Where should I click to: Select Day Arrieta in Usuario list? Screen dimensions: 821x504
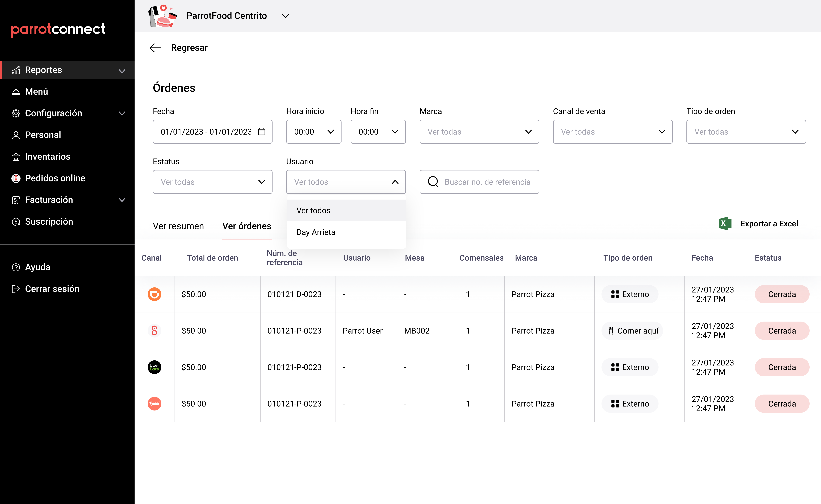[x=347, y=232]
